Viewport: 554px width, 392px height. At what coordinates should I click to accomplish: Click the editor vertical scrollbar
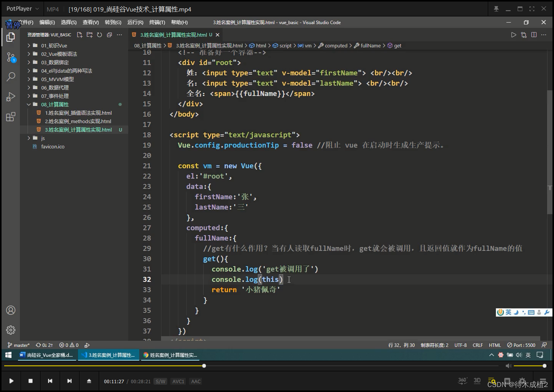tap(549, 152)
